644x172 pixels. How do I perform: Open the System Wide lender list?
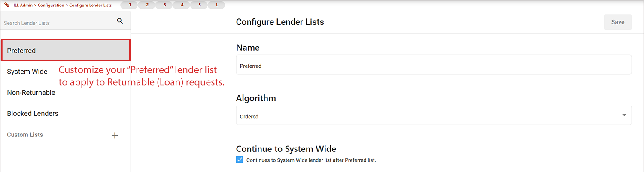click(x=27, y=72)
